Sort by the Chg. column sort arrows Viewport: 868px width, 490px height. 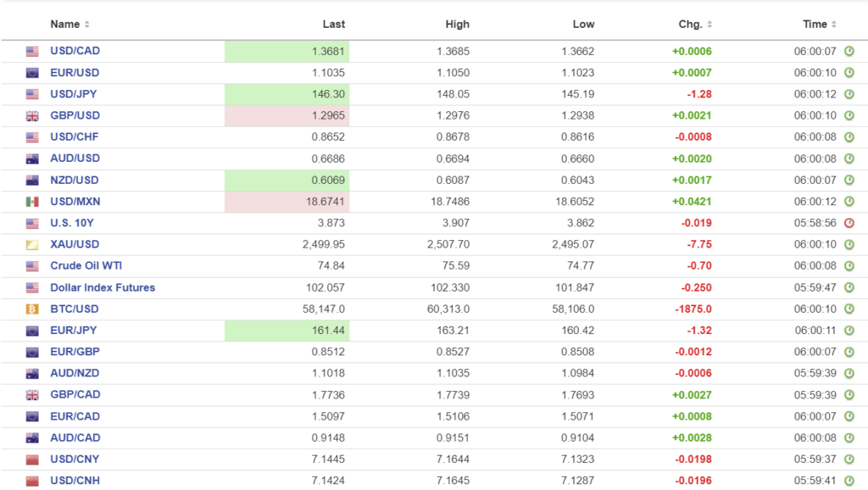709,25
